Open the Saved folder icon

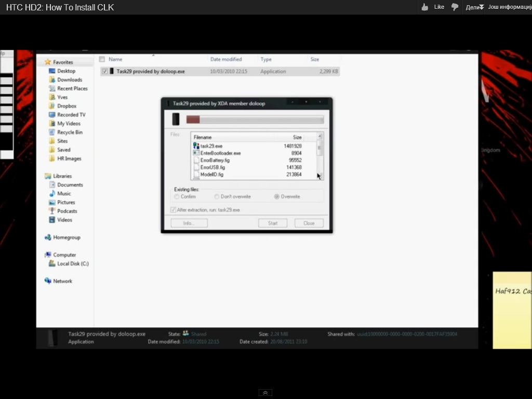(x=52, y=150)
